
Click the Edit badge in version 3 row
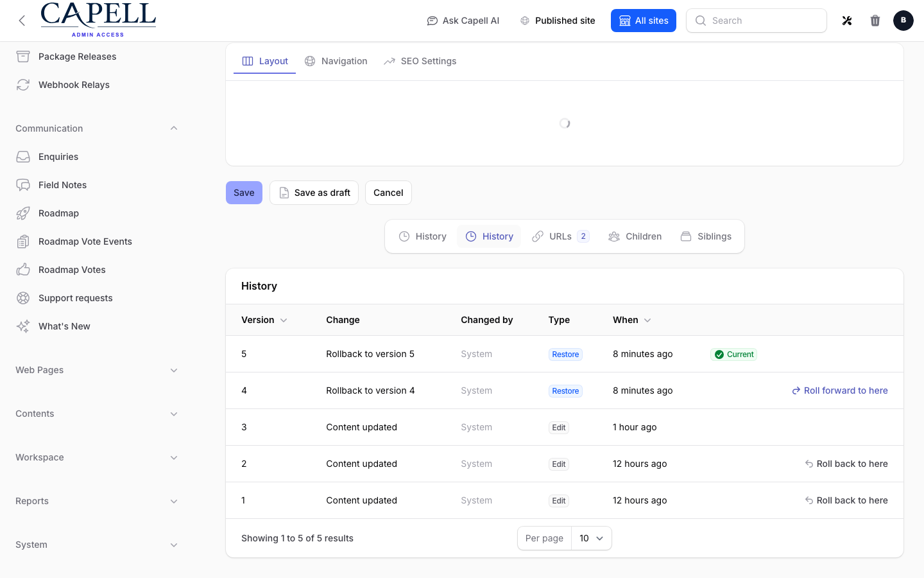click(x=559, y=428)
